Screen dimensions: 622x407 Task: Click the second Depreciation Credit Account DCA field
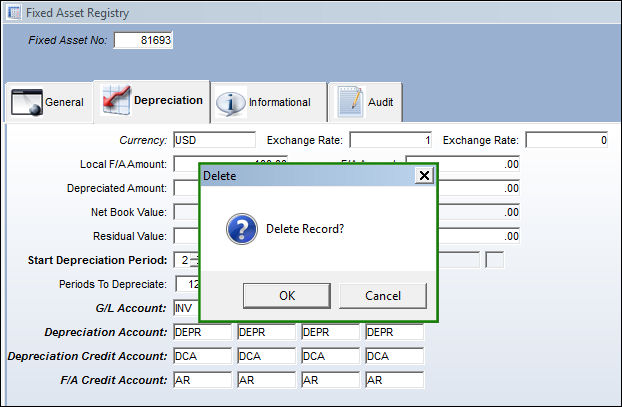tap(267, 356)
